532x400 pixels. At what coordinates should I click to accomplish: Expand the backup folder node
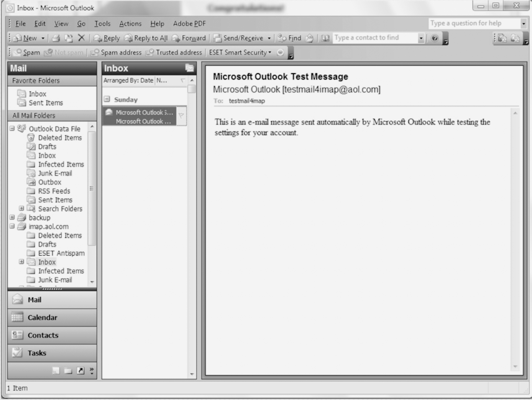click(x=12, y=217)
